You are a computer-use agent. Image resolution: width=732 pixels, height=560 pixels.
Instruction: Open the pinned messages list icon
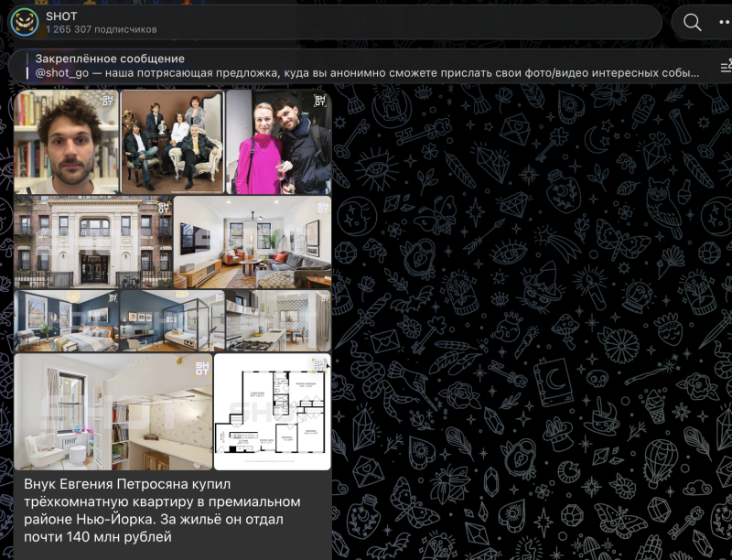point(726,66)
